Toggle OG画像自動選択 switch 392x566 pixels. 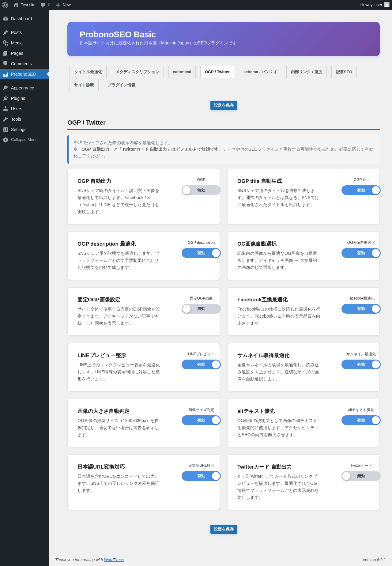pyautogui.click(x=361, y=253)
